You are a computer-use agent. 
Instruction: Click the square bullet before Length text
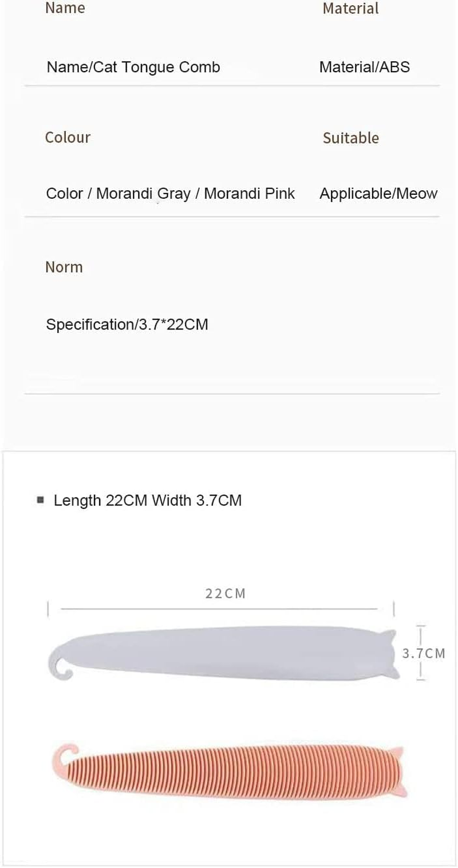[40, 500]
